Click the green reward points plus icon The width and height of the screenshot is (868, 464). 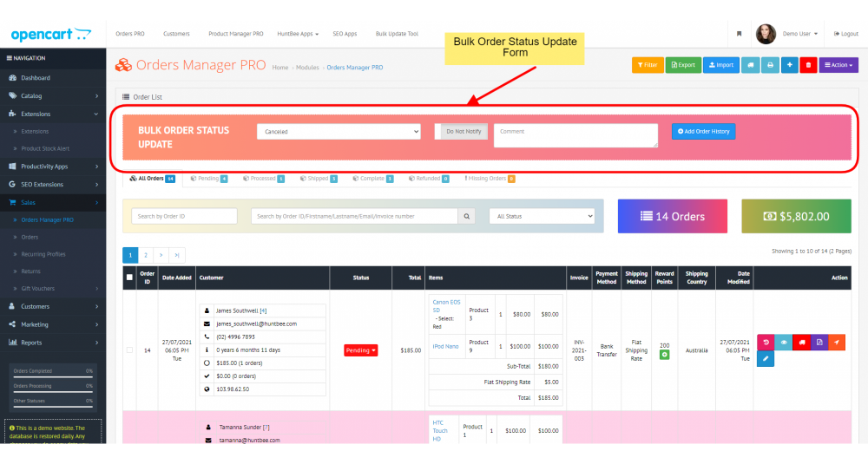coord(664,355)
